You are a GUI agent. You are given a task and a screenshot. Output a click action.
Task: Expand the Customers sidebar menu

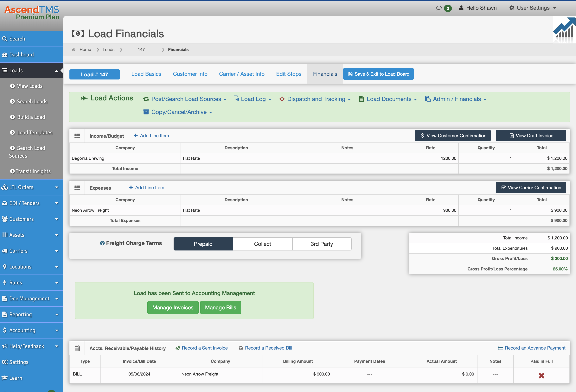(31, 219)
